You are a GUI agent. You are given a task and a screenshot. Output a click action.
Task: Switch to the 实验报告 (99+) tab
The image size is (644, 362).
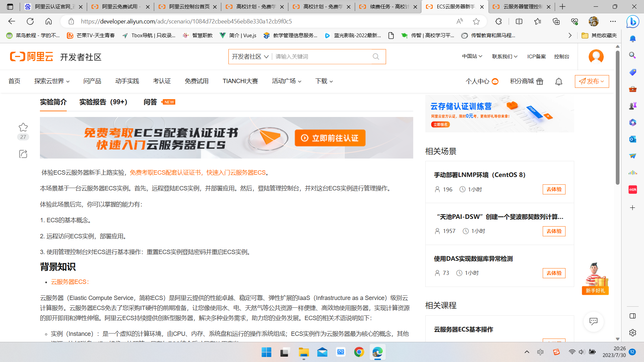[103, 102]
